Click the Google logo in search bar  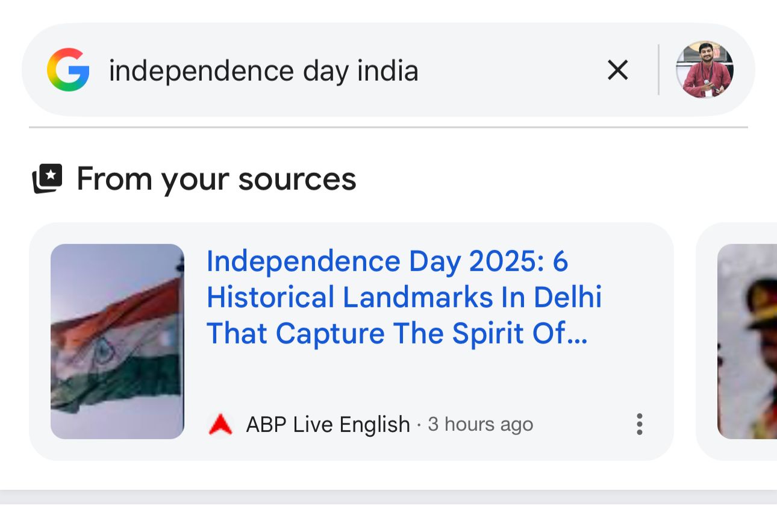(68, 70)
